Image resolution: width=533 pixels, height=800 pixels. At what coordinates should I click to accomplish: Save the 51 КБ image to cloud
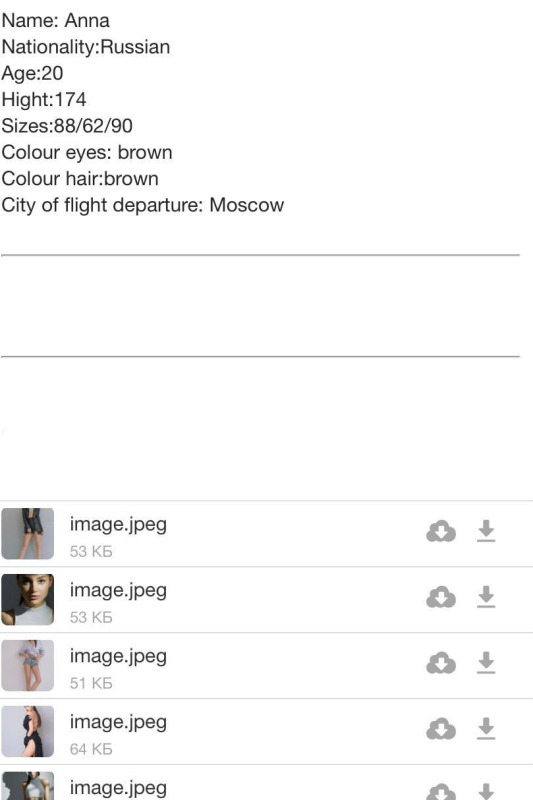coord(441,663)
